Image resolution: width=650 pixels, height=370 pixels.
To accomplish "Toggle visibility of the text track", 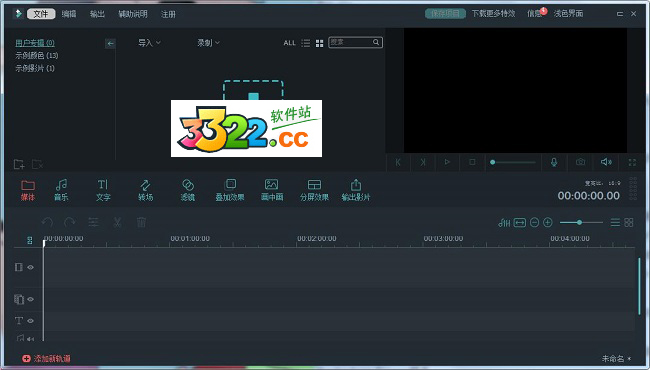I will click(31, 321).
